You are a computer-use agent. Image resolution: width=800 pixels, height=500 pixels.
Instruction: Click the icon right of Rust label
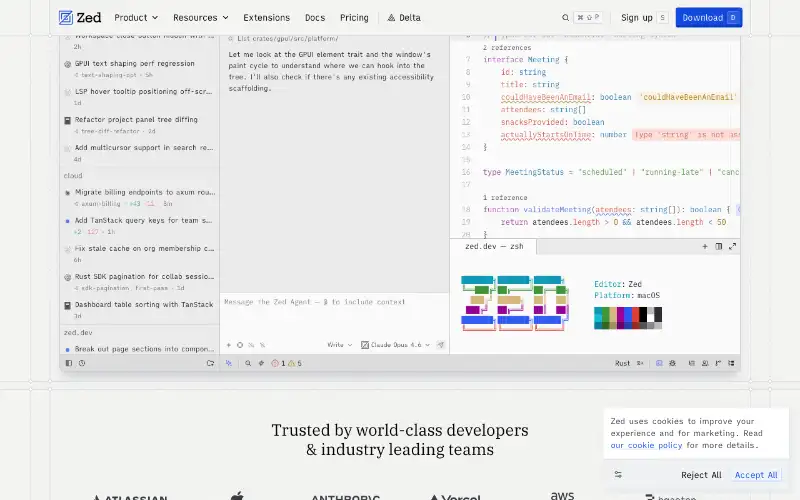[640, 363]
